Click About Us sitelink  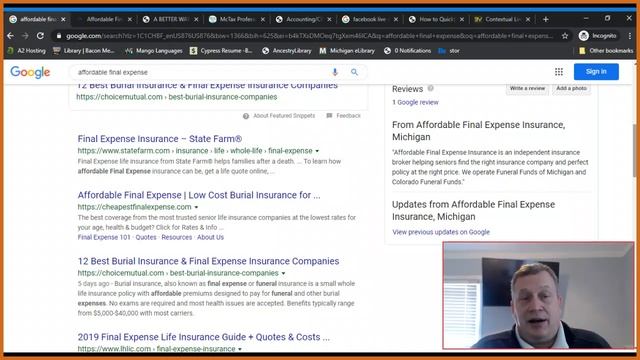[210, 237]
